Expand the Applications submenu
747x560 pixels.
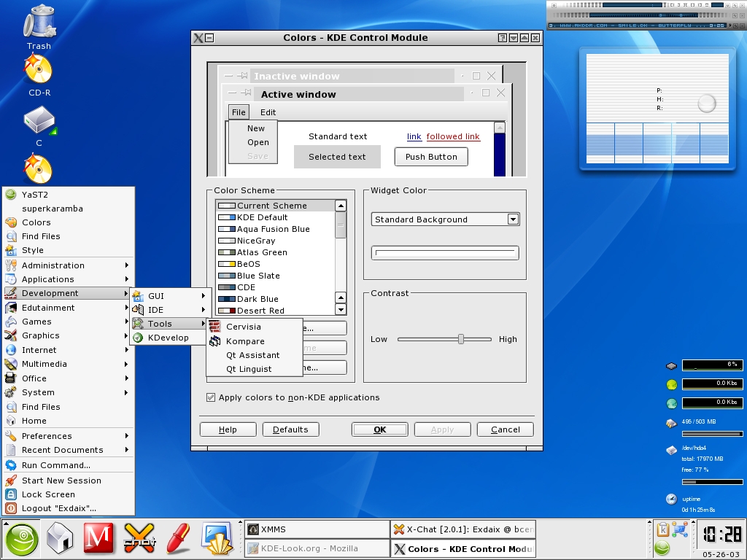69,279
